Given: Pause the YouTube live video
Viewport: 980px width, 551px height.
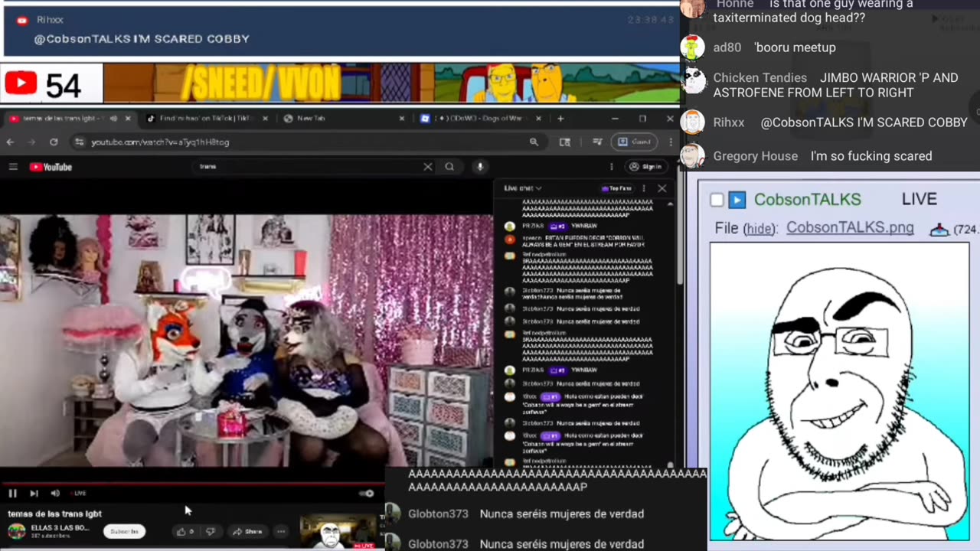Looking at the screenshot, I should point(12,494).
